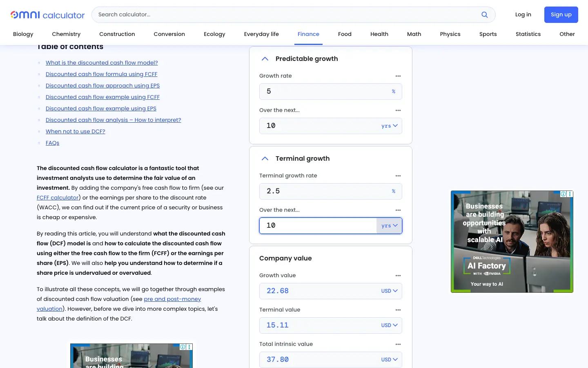588x368 pixels.
Task: Open the Finance category tab
Action: (x=308, y=34)
